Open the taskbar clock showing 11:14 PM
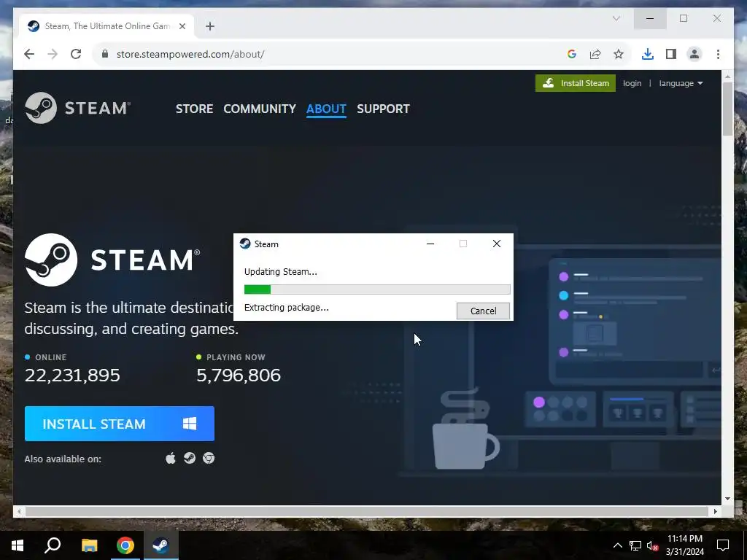 point(684,545)
